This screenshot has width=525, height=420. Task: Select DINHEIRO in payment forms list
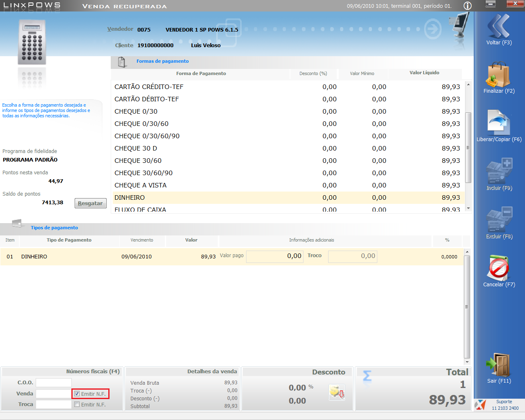pyautogui.click(x=288, y=198)
